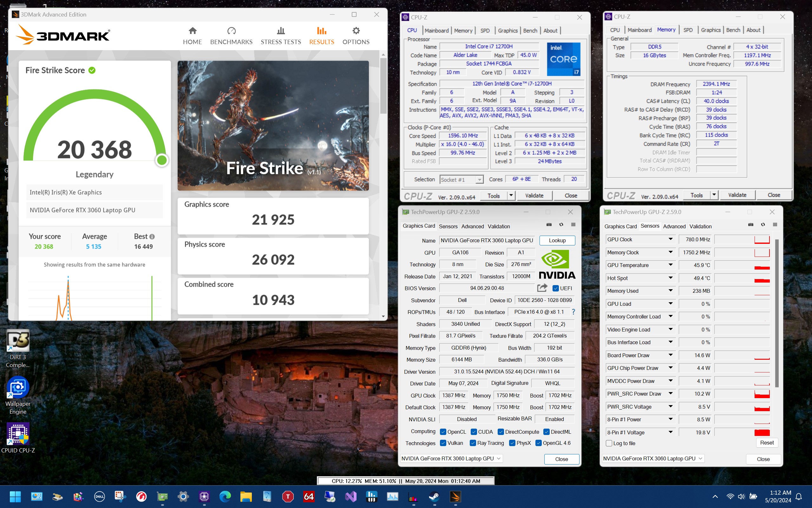Open the HOME section in 3DMark
Viewport: 812px width, 508px height.
(x=192, y=36)
